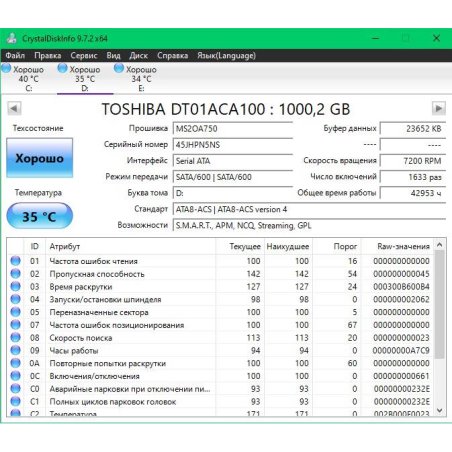Click status icon of attribute 08

coord(15,338)
